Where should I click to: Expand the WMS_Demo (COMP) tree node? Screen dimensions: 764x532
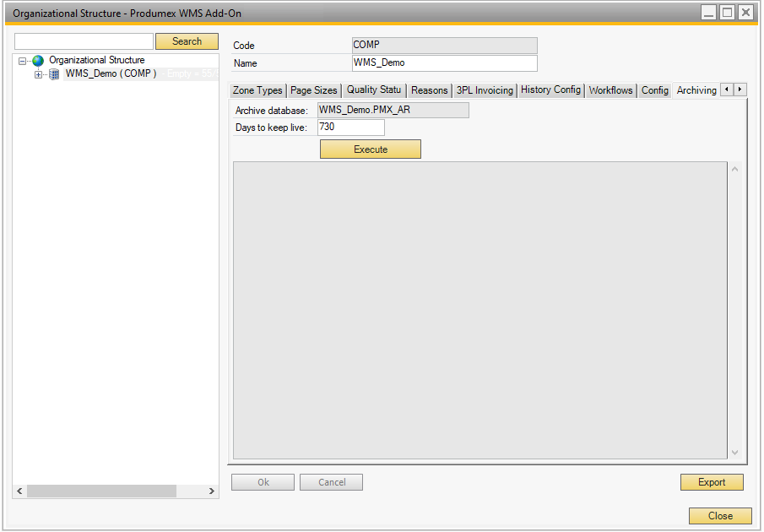(x=36, y=73)
